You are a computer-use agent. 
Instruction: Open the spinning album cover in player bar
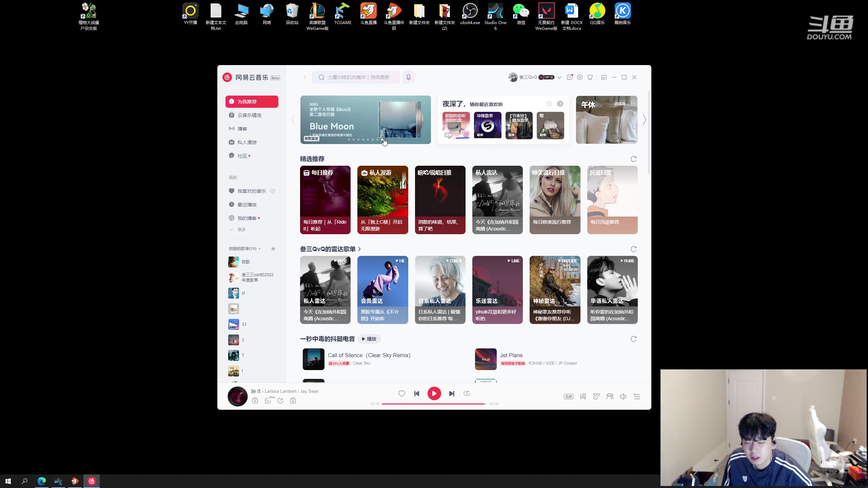237,396
